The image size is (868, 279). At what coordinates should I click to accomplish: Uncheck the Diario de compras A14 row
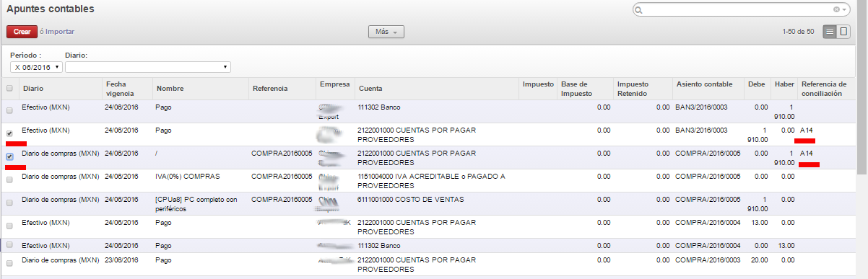pos(9,156)
